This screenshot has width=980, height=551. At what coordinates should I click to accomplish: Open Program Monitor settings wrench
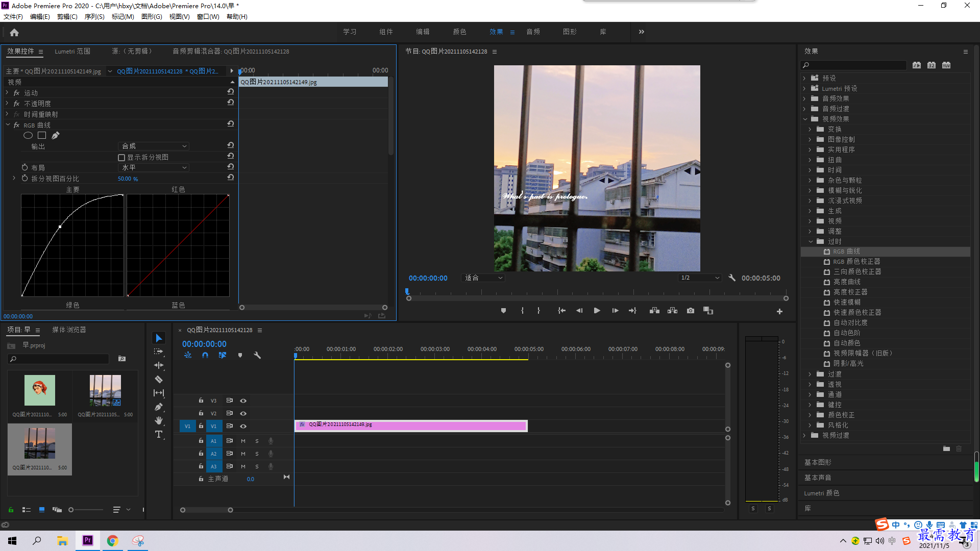coord(731,278)
